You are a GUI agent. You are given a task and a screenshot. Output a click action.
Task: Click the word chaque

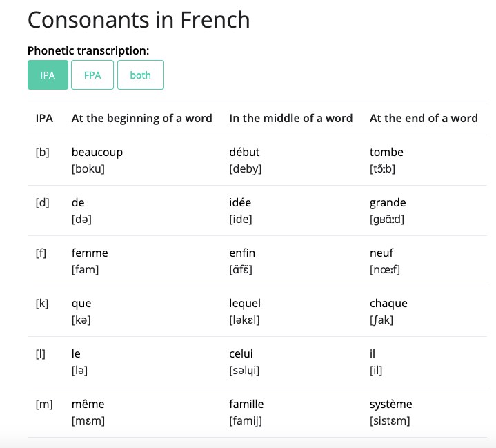click(x=388, y=304)
